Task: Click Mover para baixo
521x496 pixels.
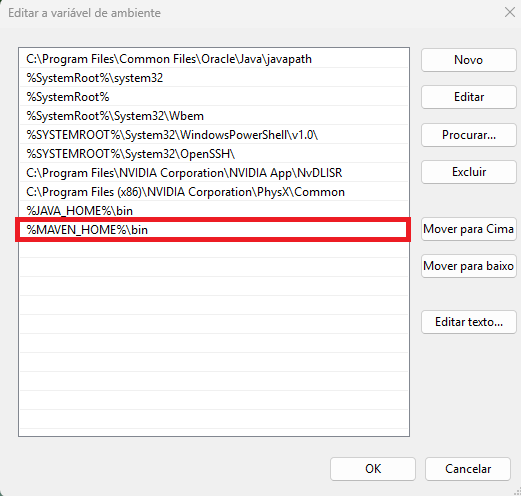Action: (x=469, y=266)
